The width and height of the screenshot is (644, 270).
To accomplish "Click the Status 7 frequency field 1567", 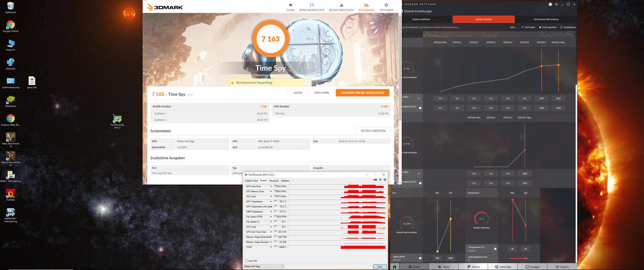I will tap(558, 98).
